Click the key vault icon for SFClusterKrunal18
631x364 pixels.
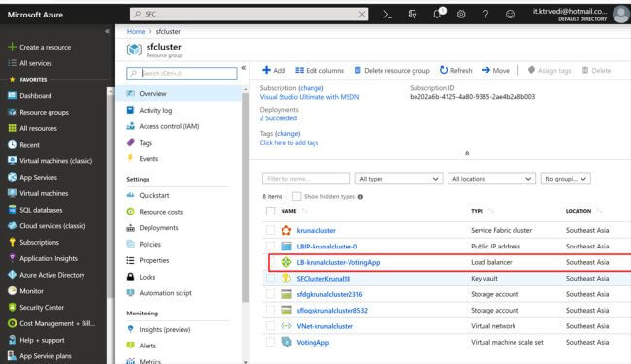coord(286,279)
